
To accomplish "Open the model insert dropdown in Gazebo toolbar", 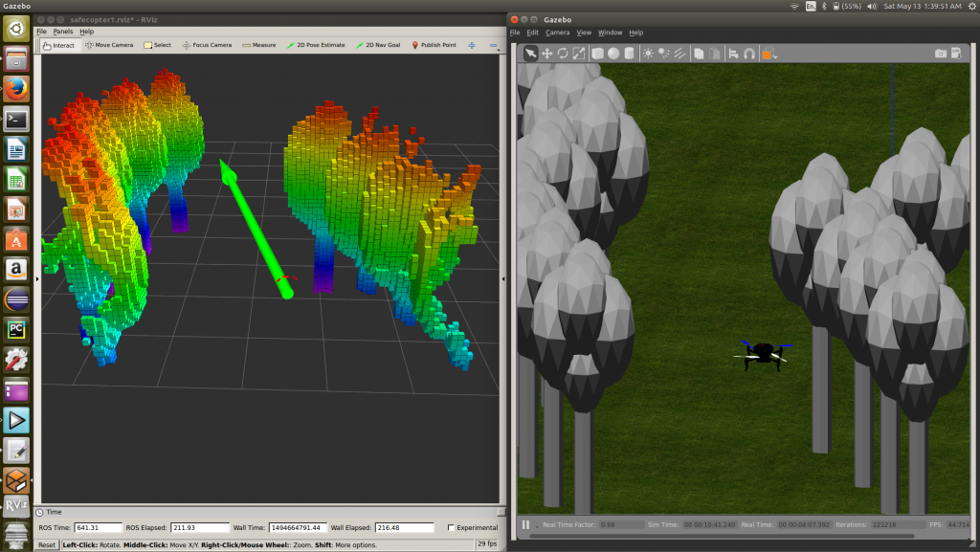I will [x=774, y=56].
